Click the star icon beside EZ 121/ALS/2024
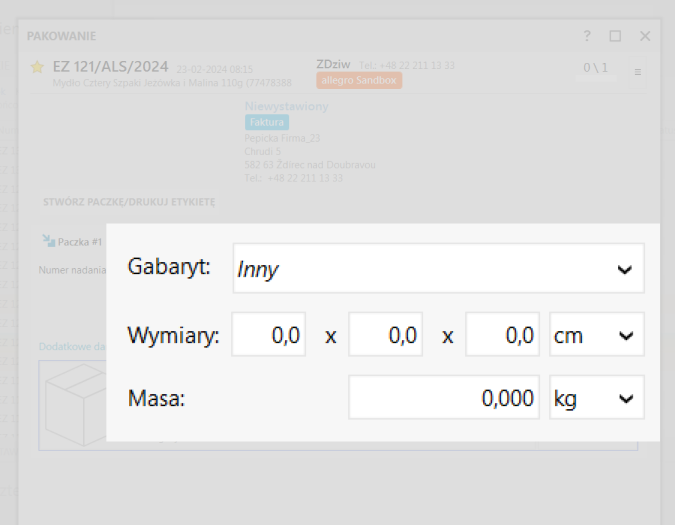Viewport: 675px width, 525px height. tap(37, 67)
